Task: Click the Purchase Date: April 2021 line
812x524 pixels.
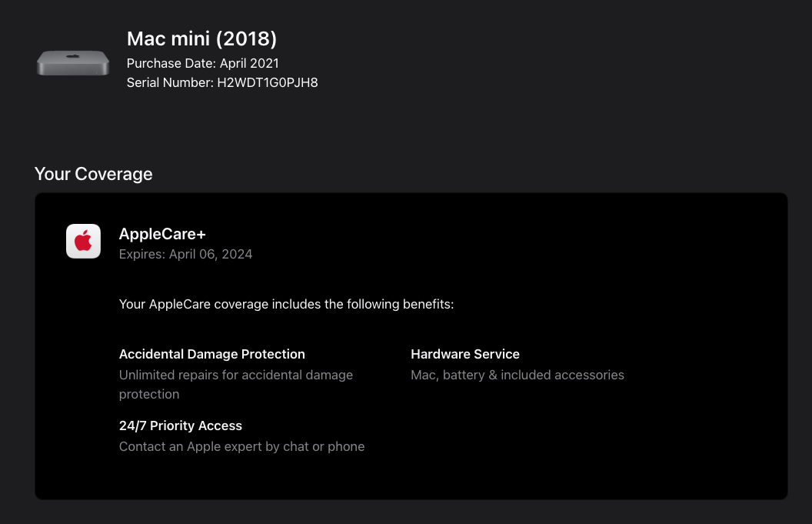Action: click(202, 63)
